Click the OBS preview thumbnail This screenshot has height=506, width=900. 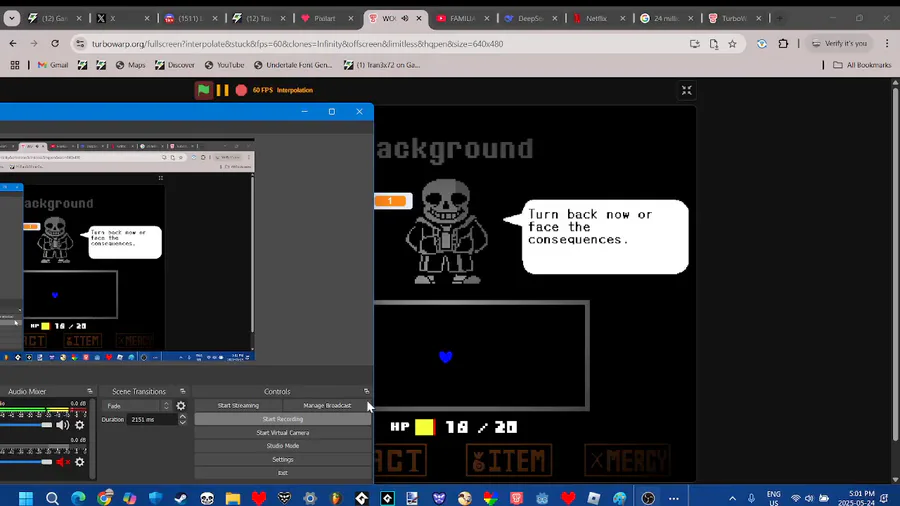(x=127, y=250)
